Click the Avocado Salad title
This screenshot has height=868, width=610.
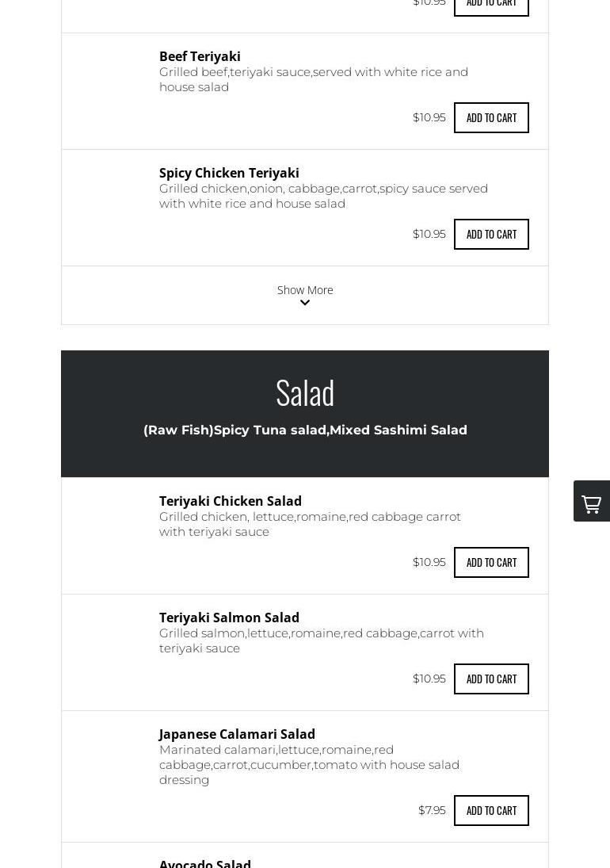coord(205,862)
